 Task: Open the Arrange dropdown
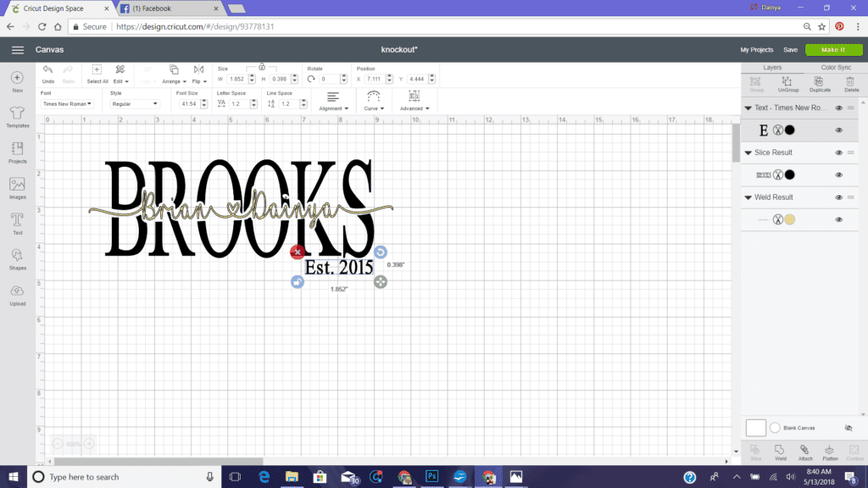[174, 75]
